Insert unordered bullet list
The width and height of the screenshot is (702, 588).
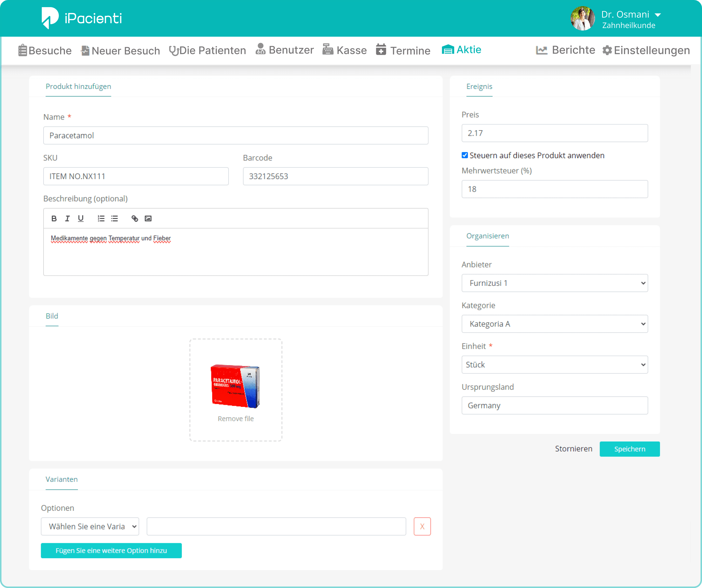click(114, 219)
